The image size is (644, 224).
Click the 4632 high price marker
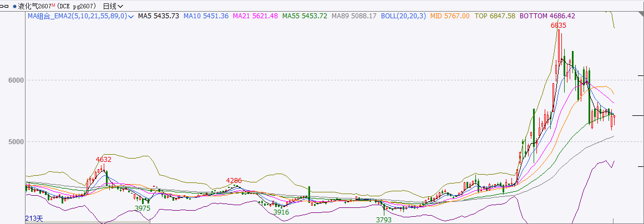click(103, 160)
